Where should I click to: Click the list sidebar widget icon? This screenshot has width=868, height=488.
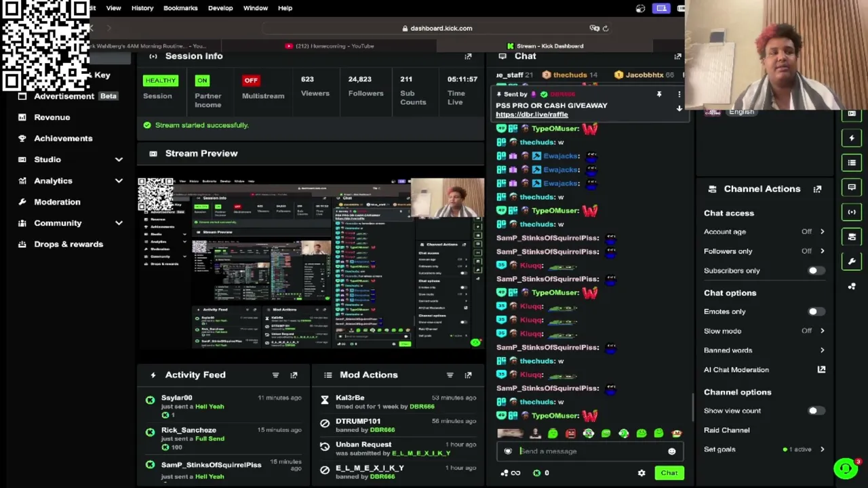[852, 163]
